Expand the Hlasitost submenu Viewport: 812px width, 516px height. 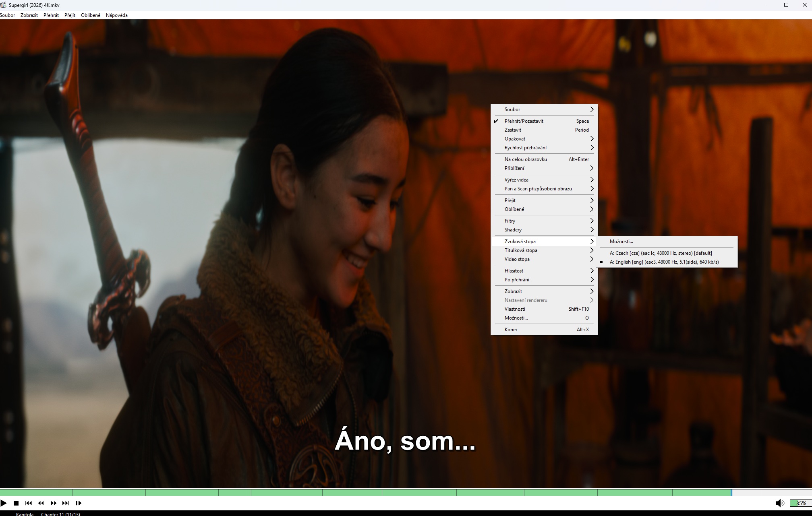click(544, 271)
